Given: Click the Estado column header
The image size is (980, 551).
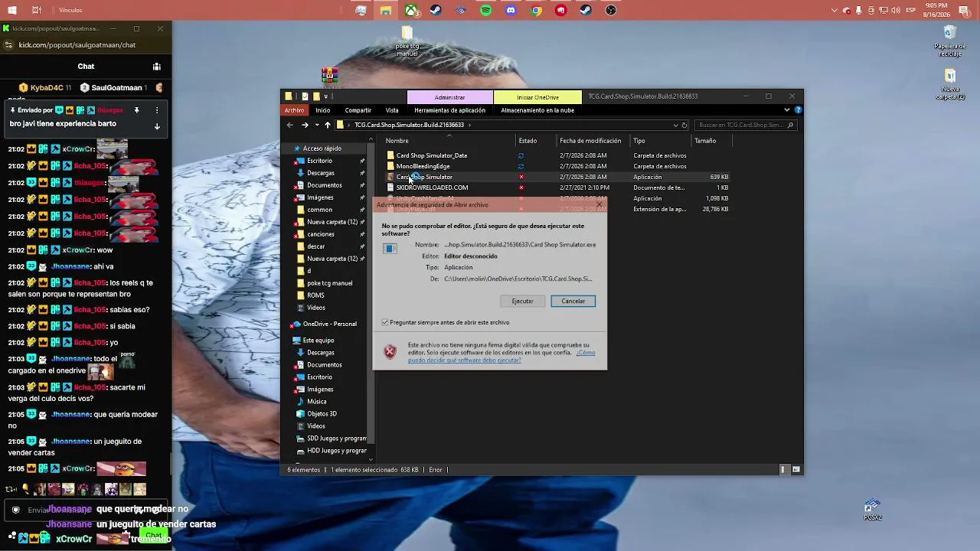Looking at the screenshot, I should (536, 141).
